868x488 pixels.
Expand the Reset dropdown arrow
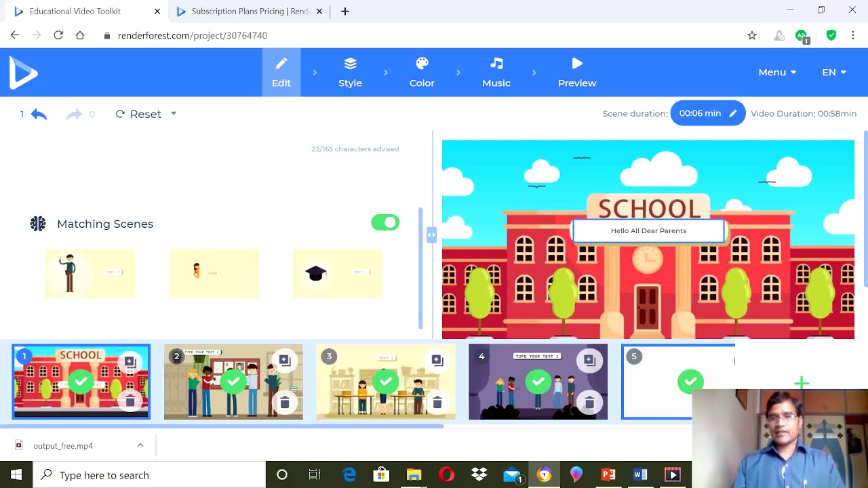[174, 114]
